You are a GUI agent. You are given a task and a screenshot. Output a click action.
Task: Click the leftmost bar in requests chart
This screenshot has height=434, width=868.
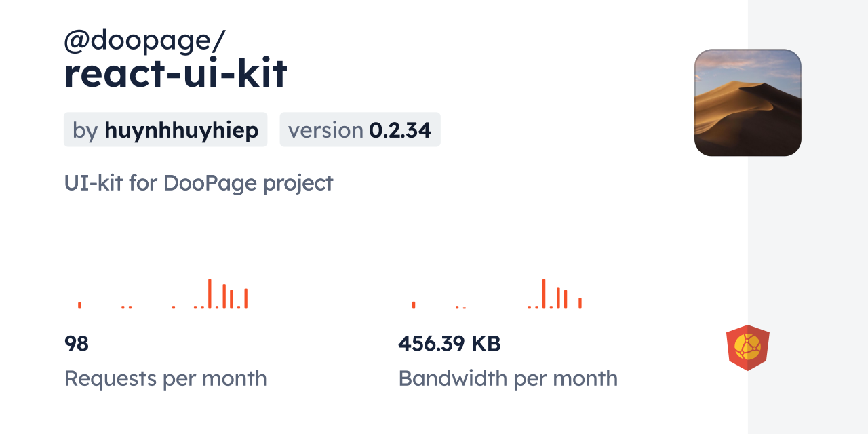[79, 305]
